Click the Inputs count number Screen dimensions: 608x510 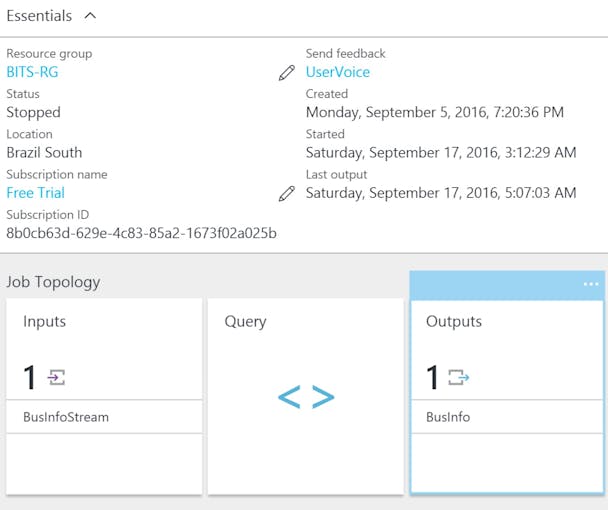[30, 377]
